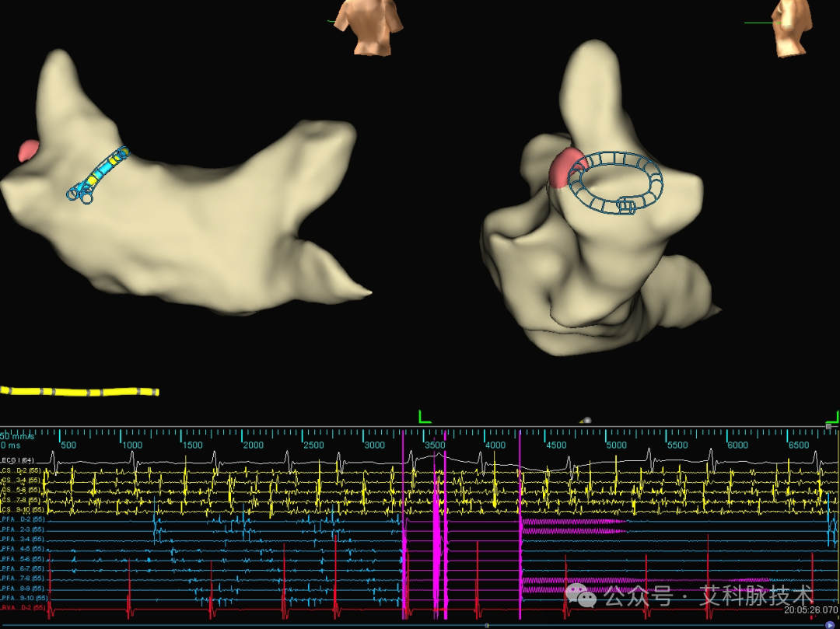
Task: Select the CS 9-10 (55) channel label
Action: (x=22, y=509)
